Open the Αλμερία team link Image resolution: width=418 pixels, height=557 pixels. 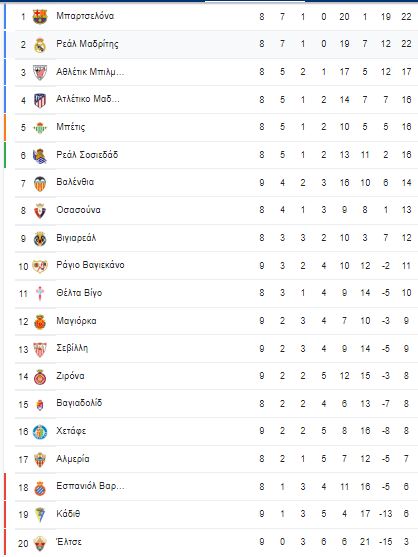[73, 459]
